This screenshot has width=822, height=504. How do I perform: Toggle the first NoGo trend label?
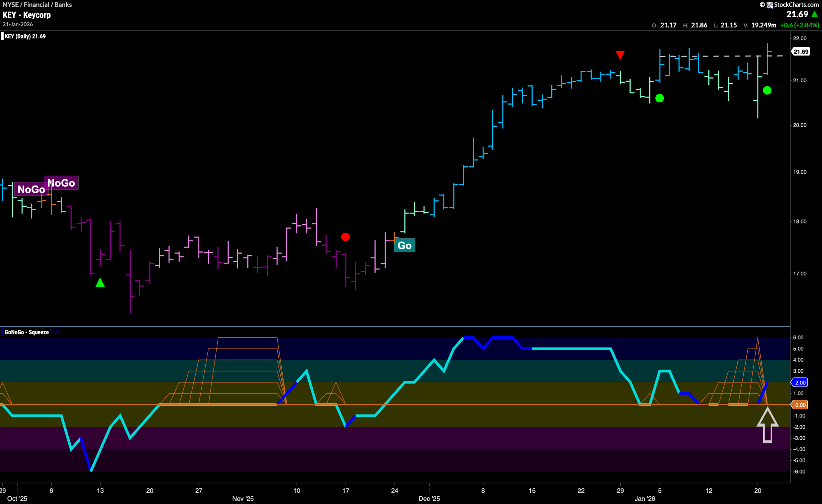[x=32, y=189]
